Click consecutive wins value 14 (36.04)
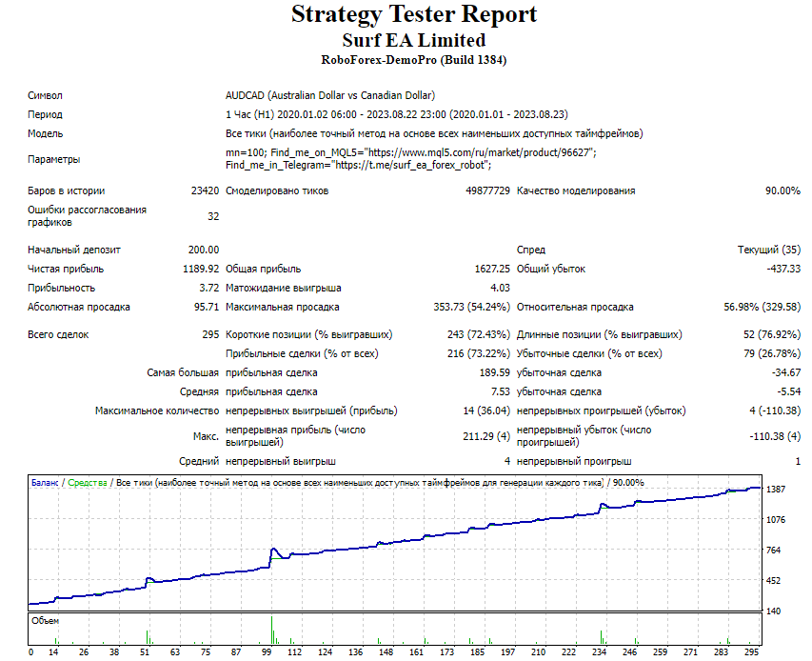 click(486, 411)
